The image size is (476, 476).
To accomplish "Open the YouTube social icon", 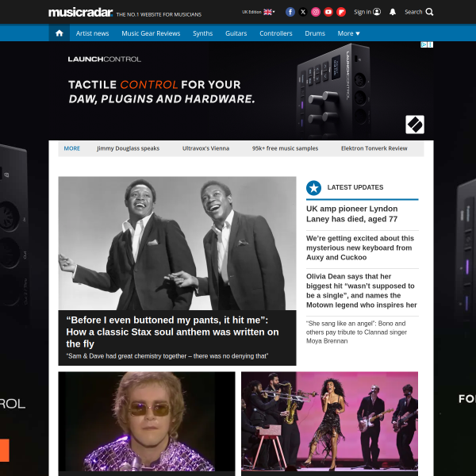I will [x=328, y=12].
